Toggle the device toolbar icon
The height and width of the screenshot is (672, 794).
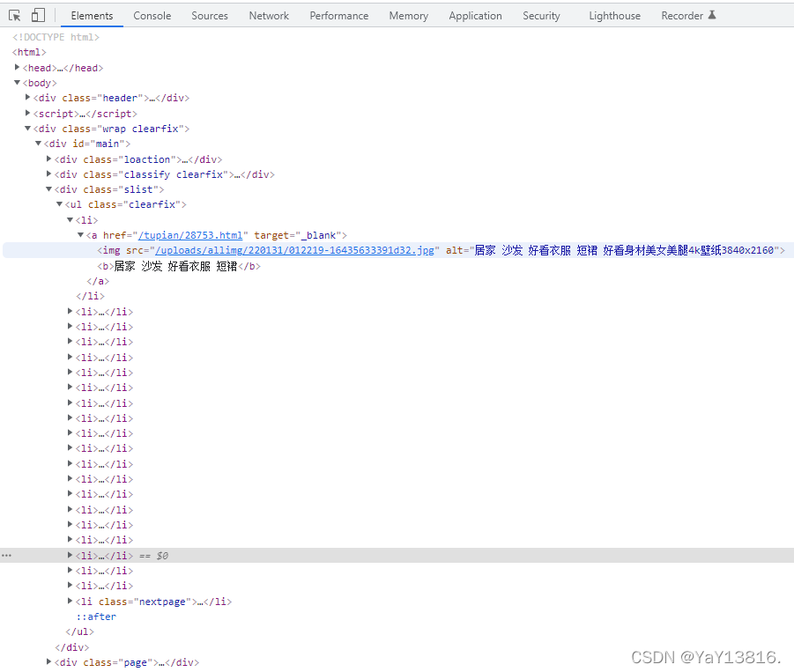coord(38,15)
